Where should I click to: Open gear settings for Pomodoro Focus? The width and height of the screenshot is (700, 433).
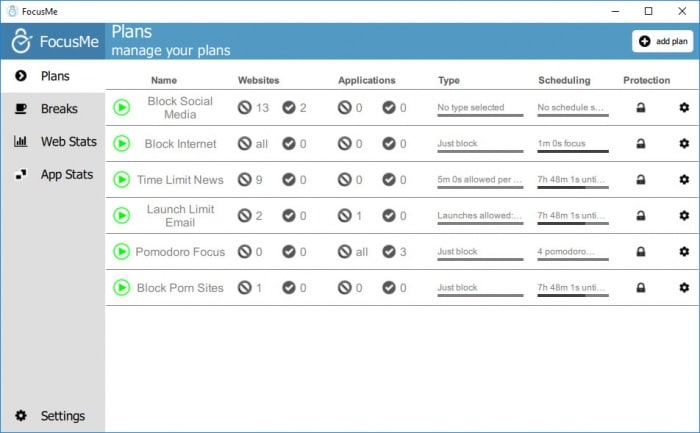[x=684, y=252]
